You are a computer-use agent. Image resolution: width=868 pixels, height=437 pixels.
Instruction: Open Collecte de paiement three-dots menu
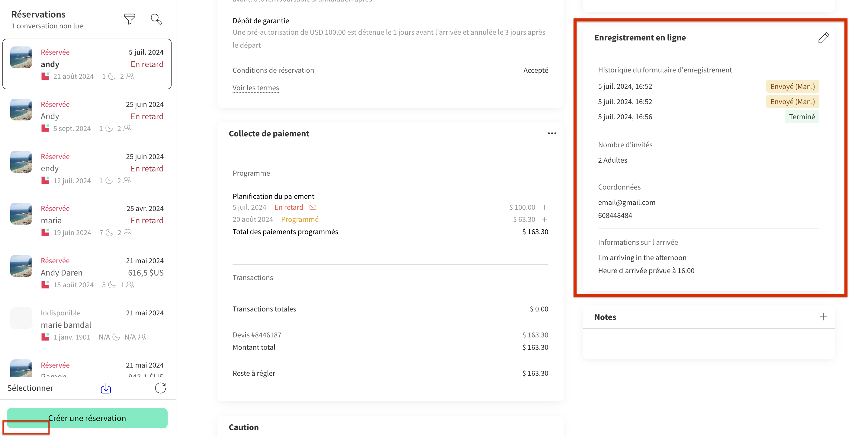coord(551,133)
